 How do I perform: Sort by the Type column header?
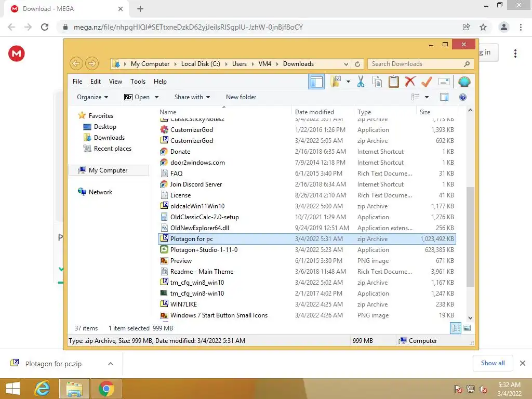[385, 112]
